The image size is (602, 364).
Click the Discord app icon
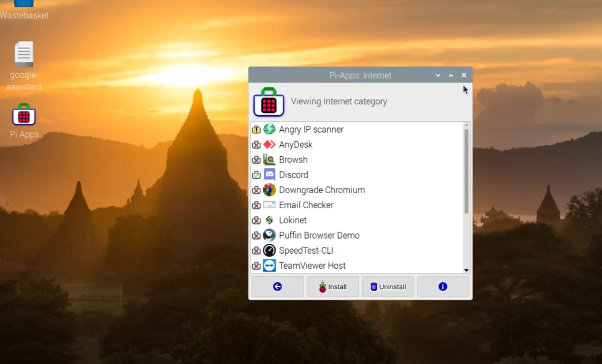click(x=270, y=175)
